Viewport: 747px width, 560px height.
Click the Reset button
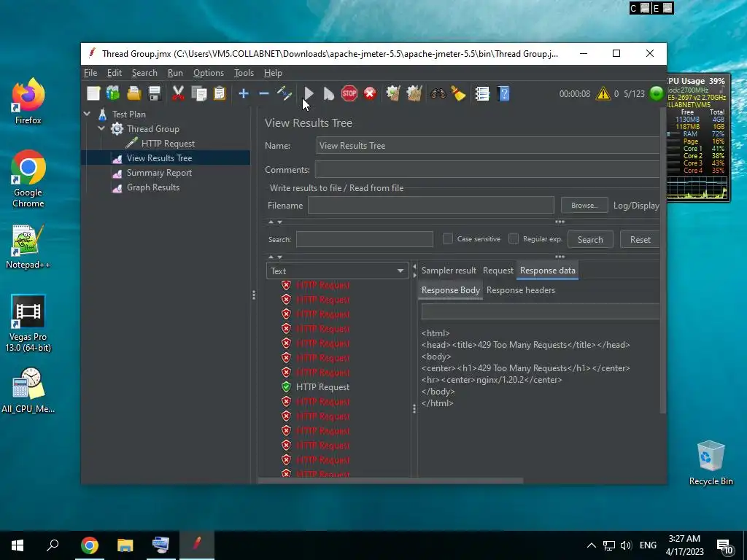[640, 239]
